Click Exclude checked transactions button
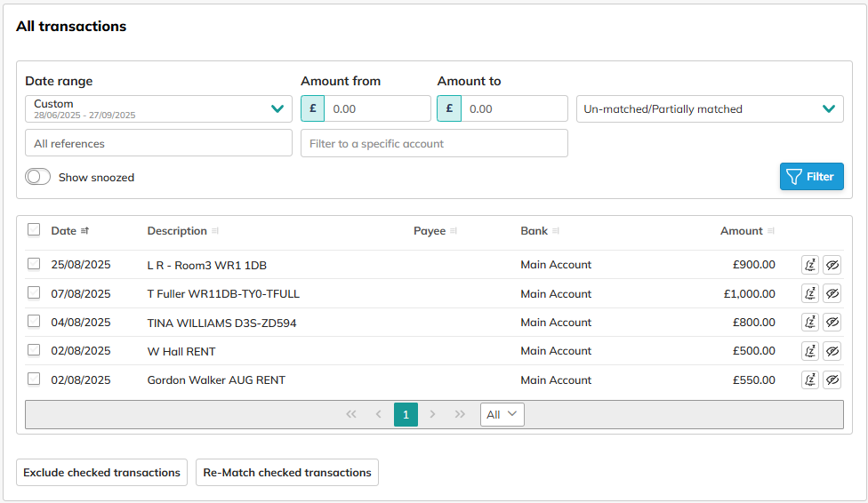The image size is (868, 503). 101,473
